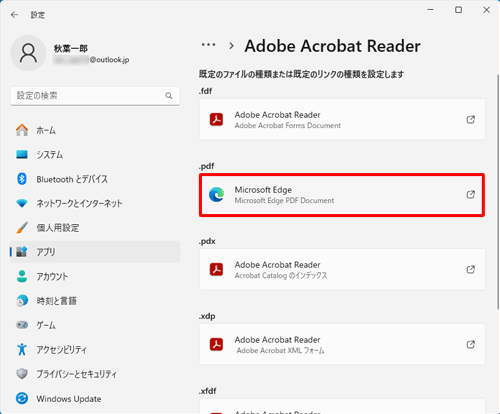Open external-link icon for .pdf
Viewport: 500px width, 414px height.
click(470, 194)
